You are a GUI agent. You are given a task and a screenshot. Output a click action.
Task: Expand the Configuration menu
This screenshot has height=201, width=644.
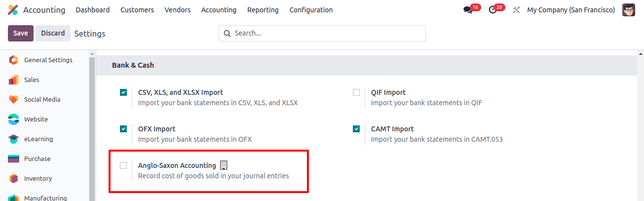point(311,10)
